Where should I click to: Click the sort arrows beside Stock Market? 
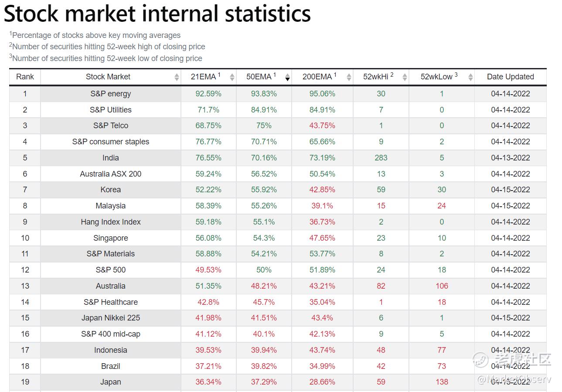tap(177, 77)
